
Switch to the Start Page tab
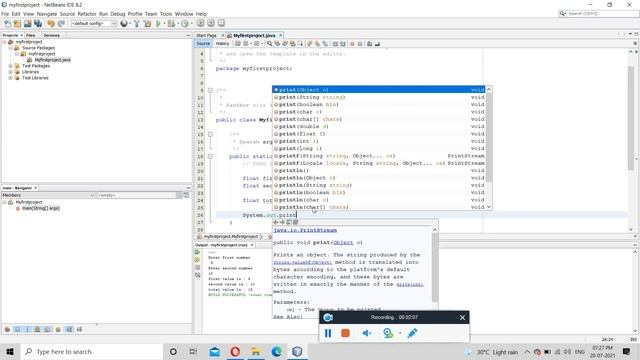coord(206,36)
